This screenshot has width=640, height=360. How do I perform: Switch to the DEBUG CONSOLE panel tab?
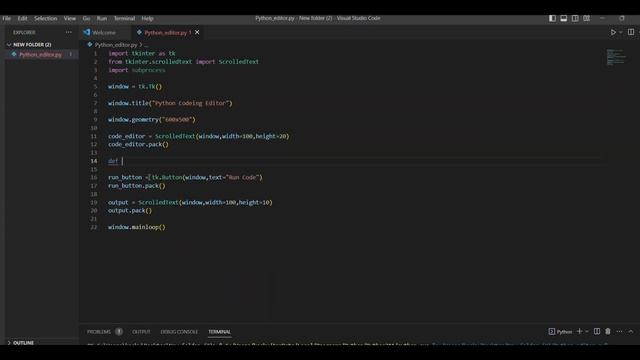pyautogui.click(x=179, y=332)
